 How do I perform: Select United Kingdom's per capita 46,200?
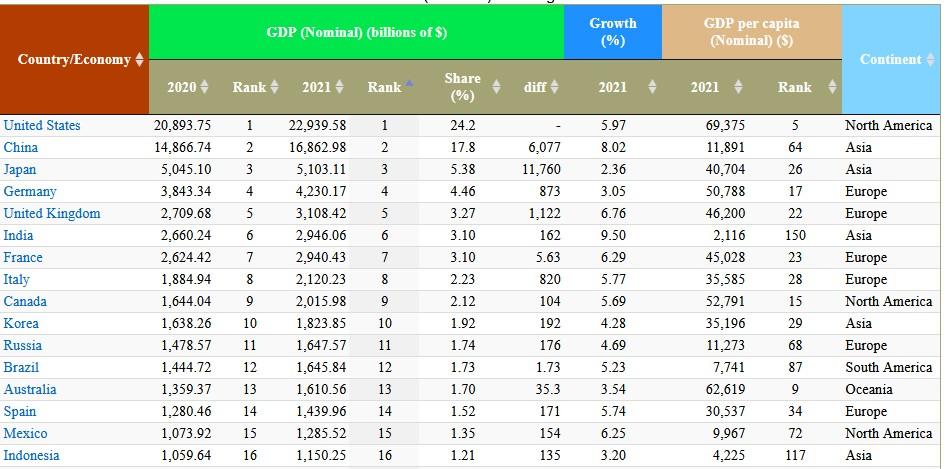tap(725, 213)
